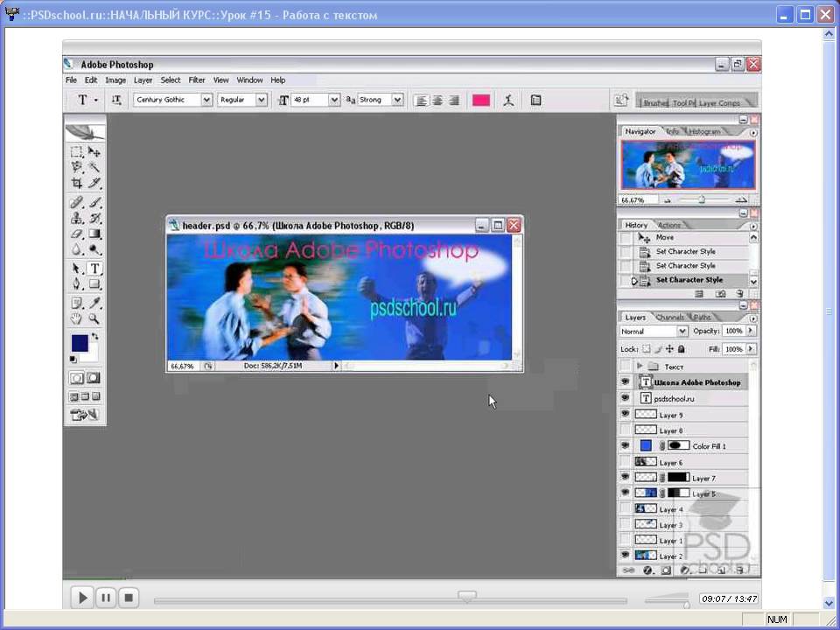The width and height of the screenshot is (840, 630).
Task: Select the Blur tool
Action: pyautogui.click(x=77, y=249)
